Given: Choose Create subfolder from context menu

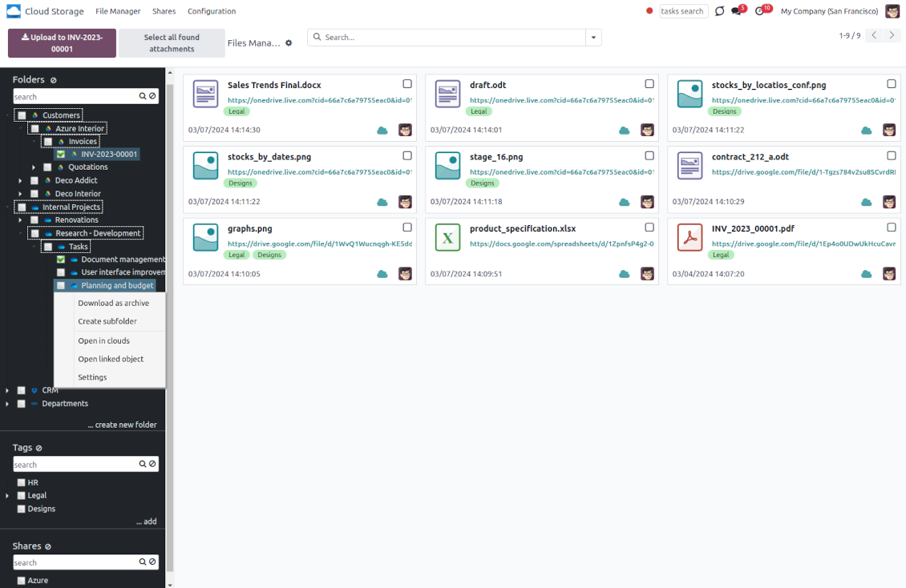Looking at the screenshot, I should tap(107, 321).
